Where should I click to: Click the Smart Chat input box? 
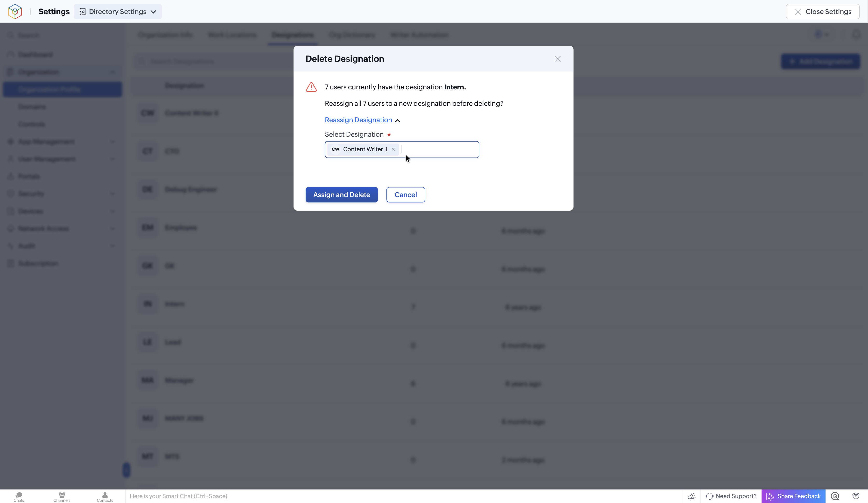[x=403, y=496]
